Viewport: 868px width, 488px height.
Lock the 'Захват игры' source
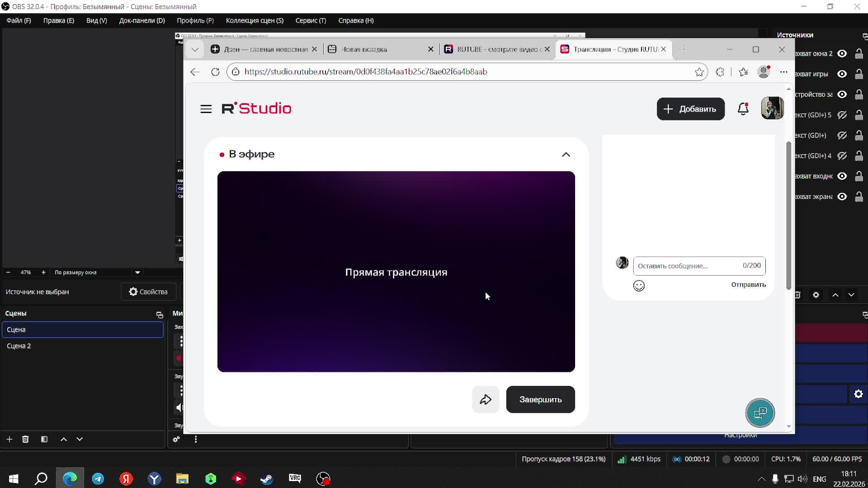pyautogui.click(x=859, y=74)
